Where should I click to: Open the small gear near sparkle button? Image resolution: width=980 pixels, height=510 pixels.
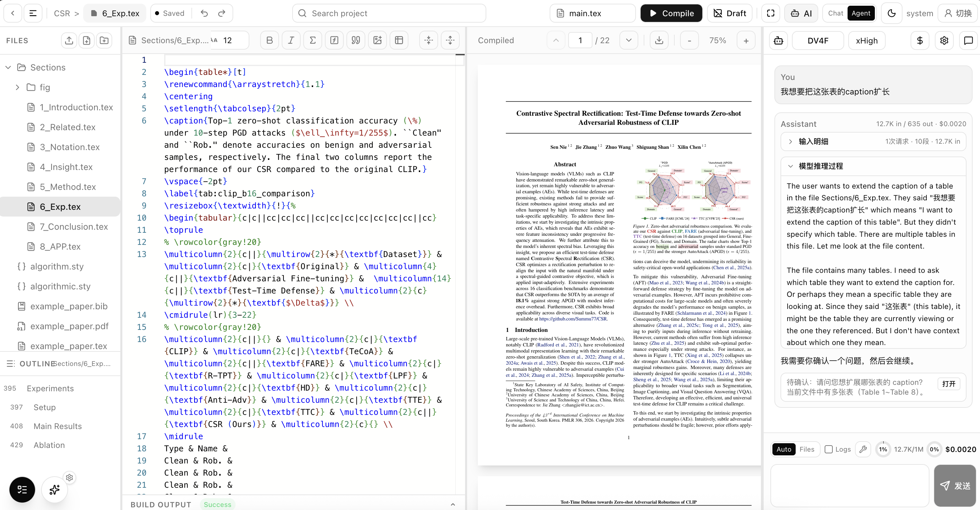click(69, 478)
